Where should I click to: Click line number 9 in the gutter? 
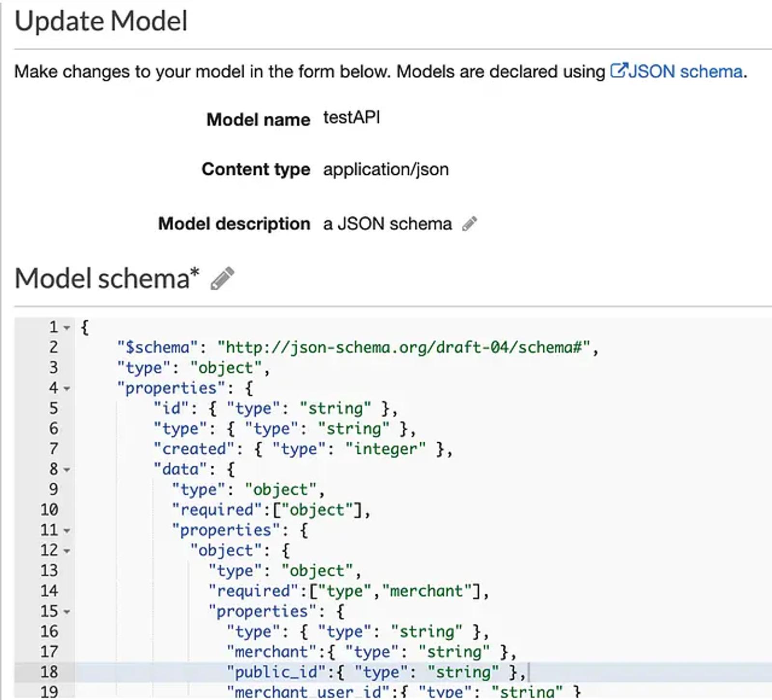coord(54,490)
